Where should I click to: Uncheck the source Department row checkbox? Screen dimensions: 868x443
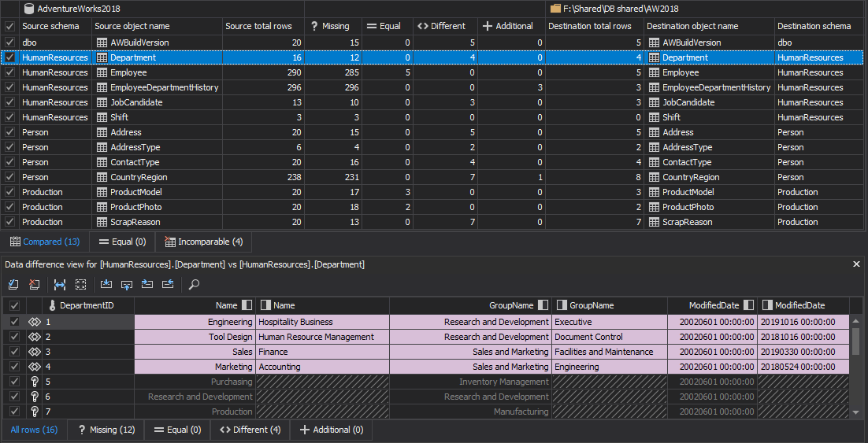(9, 57)
